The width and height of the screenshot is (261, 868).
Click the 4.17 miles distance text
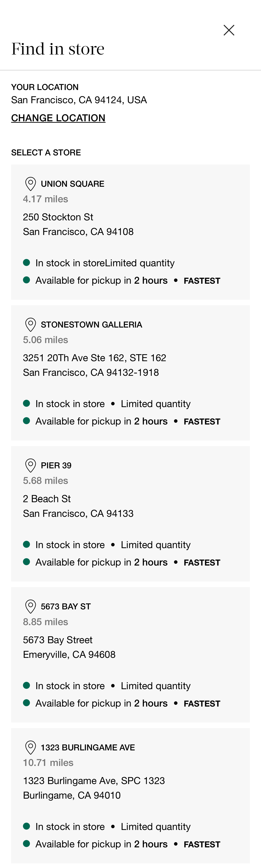tap(45, 199)
